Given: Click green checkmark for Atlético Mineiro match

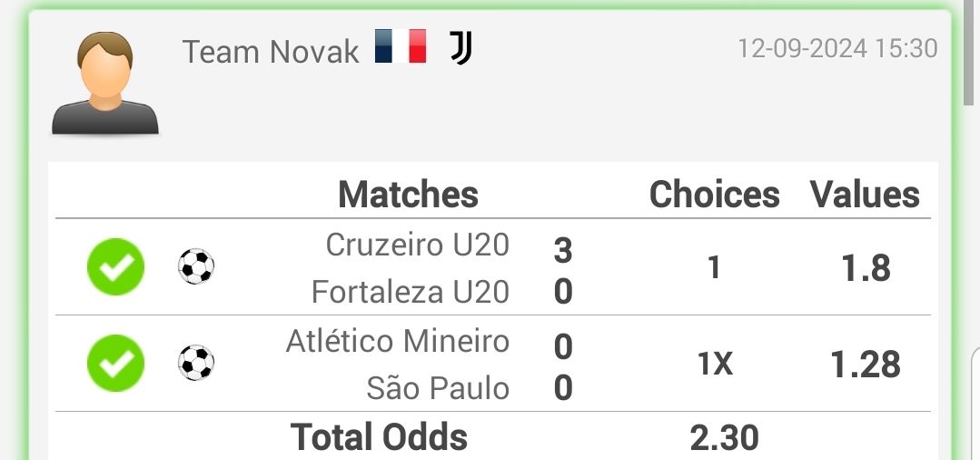Looking at the screenshot, I should (x=115, y=363).
